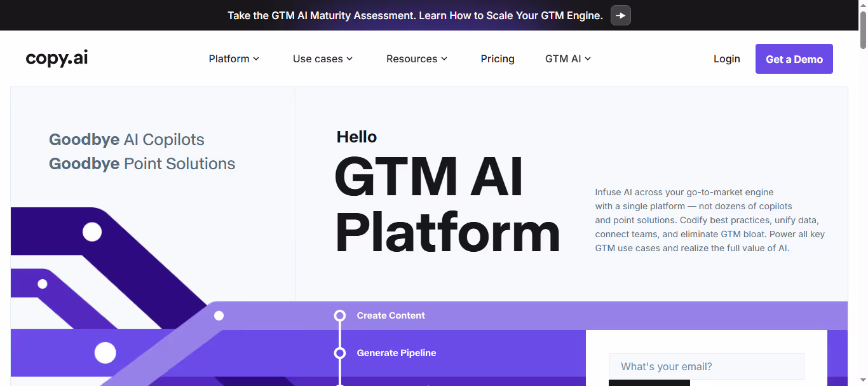Image resolution: width=868 pixels, height=386 pixels.
Task: Click the page vertical scrollbar thumb
Action: [x=863, y=30]
